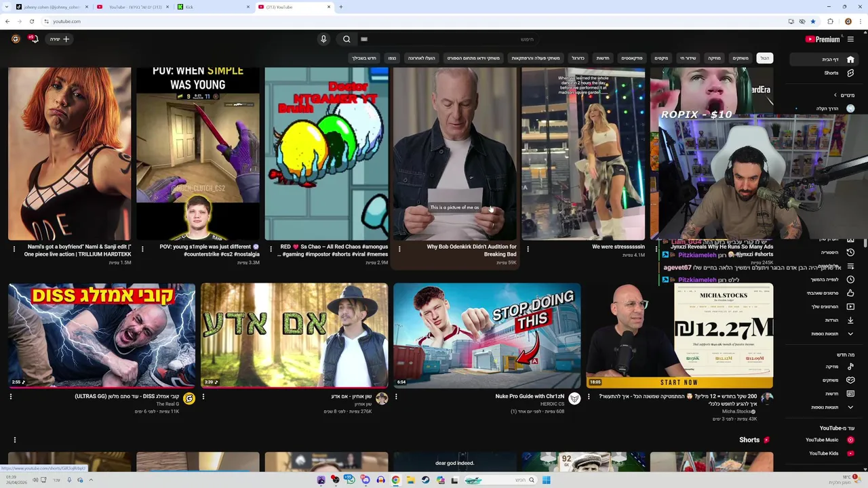Focus the YouTube search field
This screenshot has height=488, width=868.
pyautogui.click(x=448, y=39)
